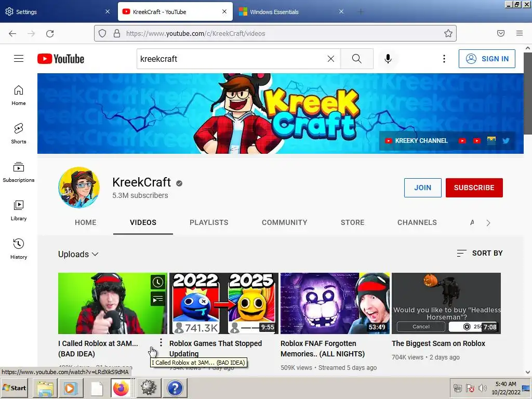This screenshot has height=399, width=532.
Task: Expand the Uploads dropdown
Action: point(78,254)
